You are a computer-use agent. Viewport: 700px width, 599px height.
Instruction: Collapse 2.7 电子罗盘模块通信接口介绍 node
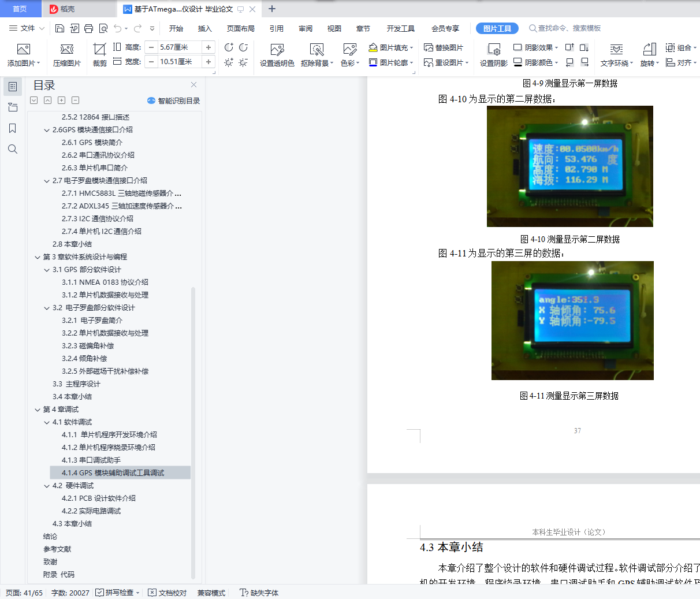(47, 181)
